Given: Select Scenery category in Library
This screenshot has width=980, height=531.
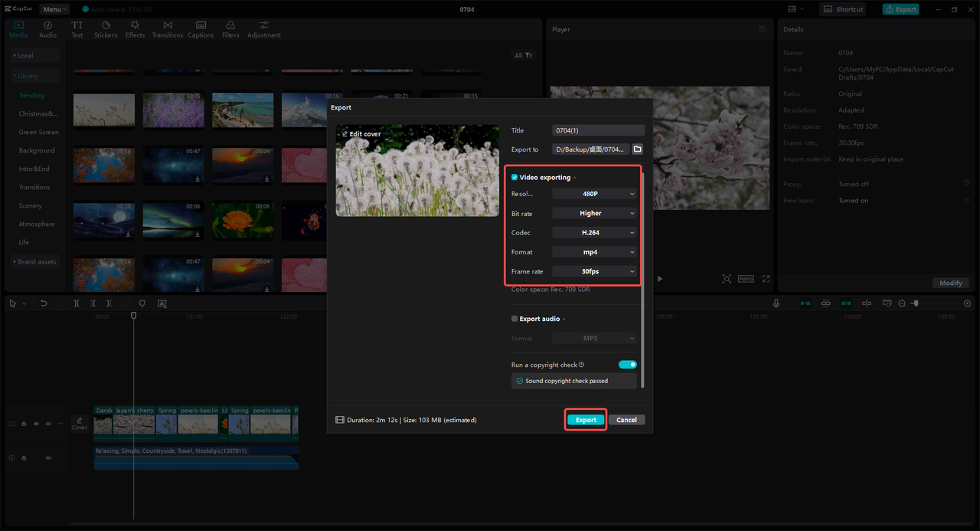Looking at the screenshot, I should [31, 206].
